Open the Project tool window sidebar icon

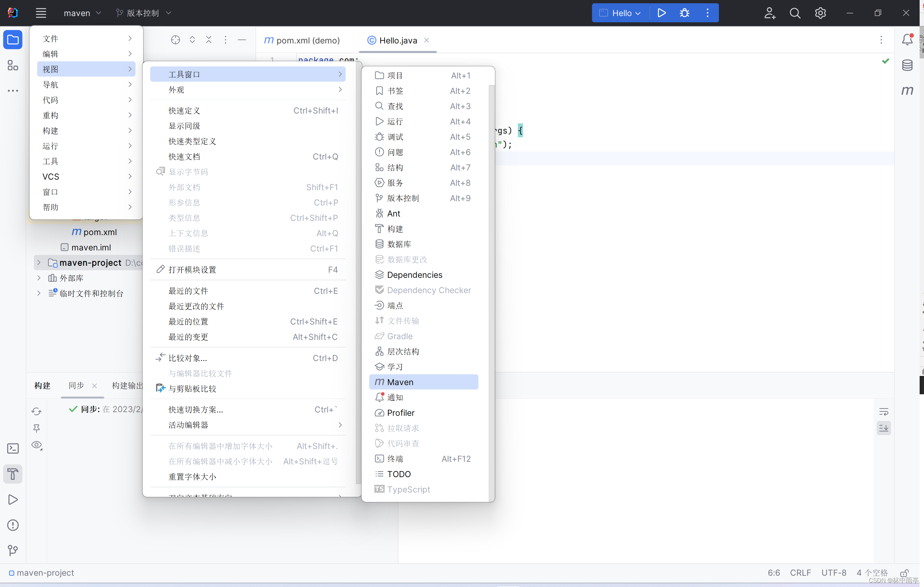pos(13,40)
